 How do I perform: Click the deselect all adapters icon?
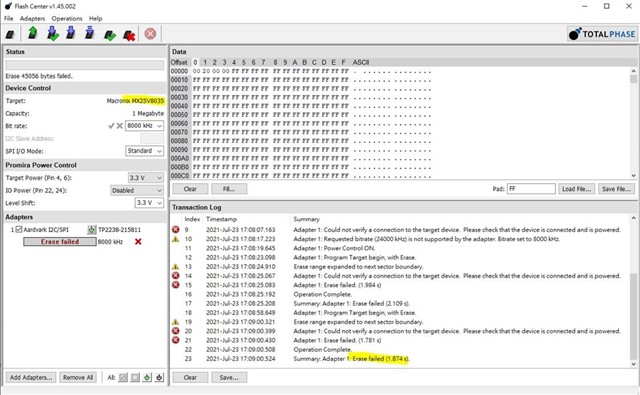coord(135,377)
